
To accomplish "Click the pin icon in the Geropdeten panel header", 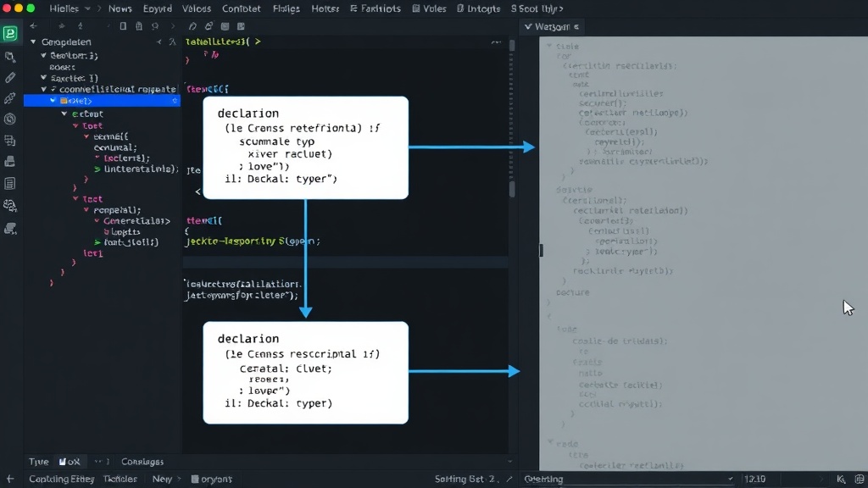I will [x=173, y=42].
